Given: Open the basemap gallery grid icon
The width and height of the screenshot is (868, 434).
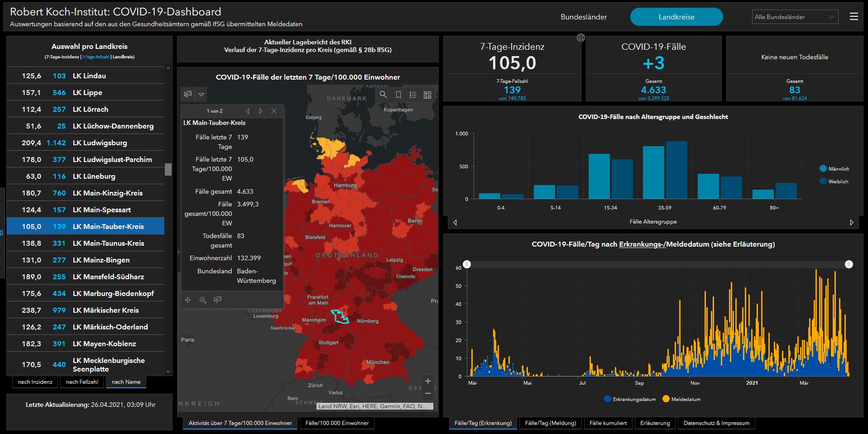Looking at the screenshot, I should click(x=427, y=95).
